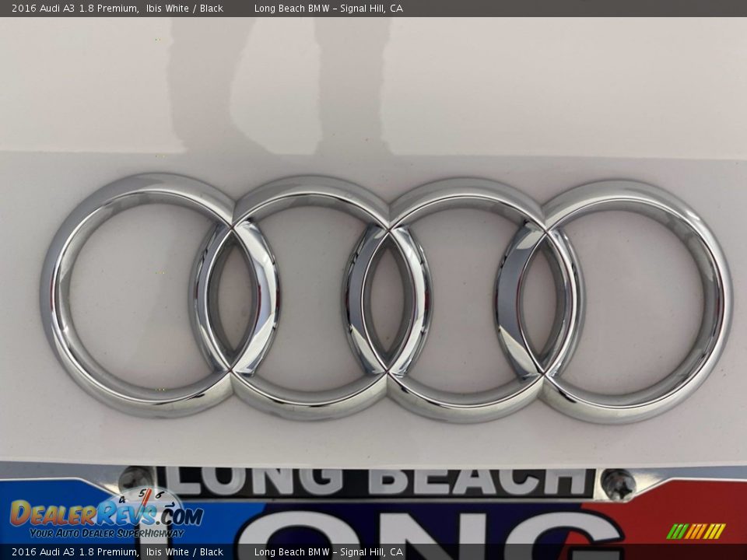747x560 pixels.
Task: Click the top caption '2016 Audi A3 1.8 Premium'
Action: pos(75,8)
